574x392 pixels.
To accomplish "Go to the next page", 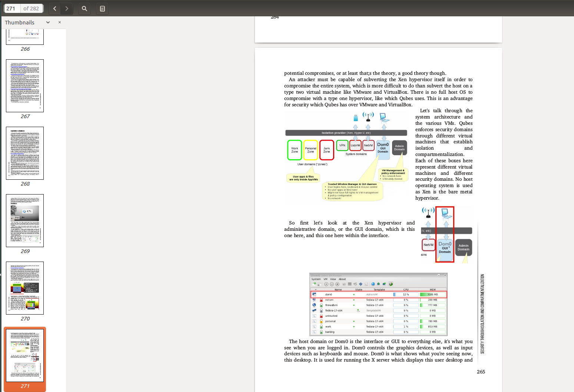I will point(67,9).
